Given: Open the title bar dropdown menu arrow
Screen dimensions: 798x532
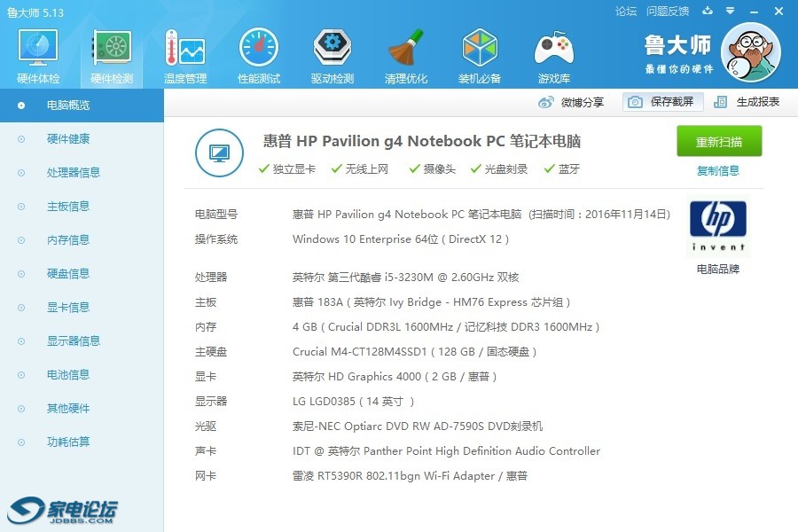Looking at the screenshot, I should click(x=730, y=11).
